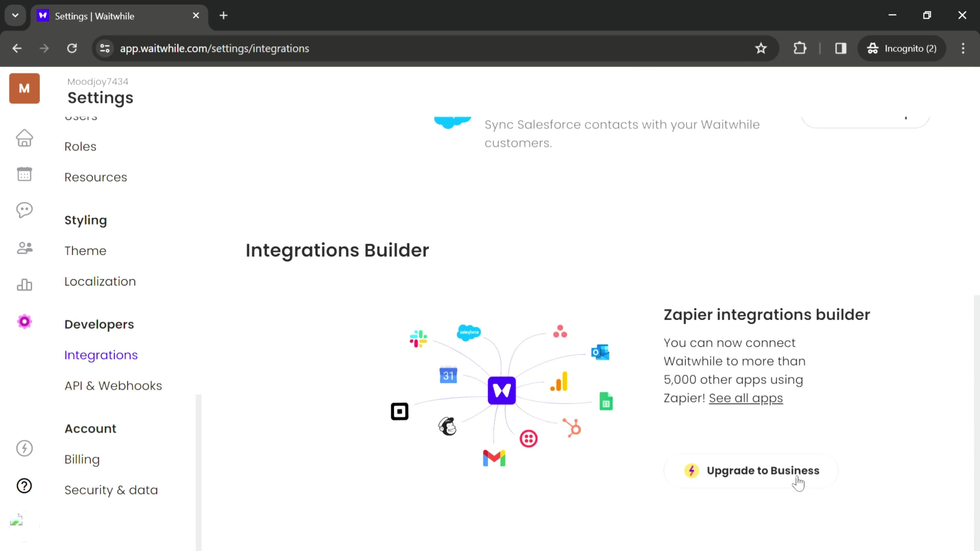Click the settings gear icon in sidebar
Image resolution: width=980 pixels, height=551 pixels.
(x=24, y=322)
